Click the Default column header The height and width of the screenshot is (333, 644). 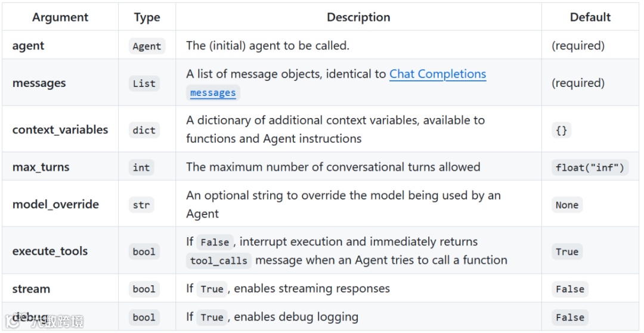tap(590, 17)
